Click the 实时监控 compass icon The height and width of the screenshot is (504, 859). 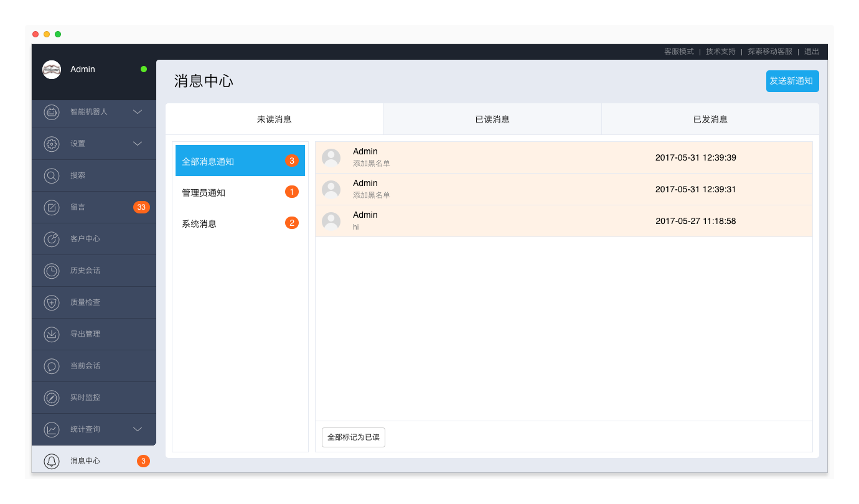(x=52, y=398)
